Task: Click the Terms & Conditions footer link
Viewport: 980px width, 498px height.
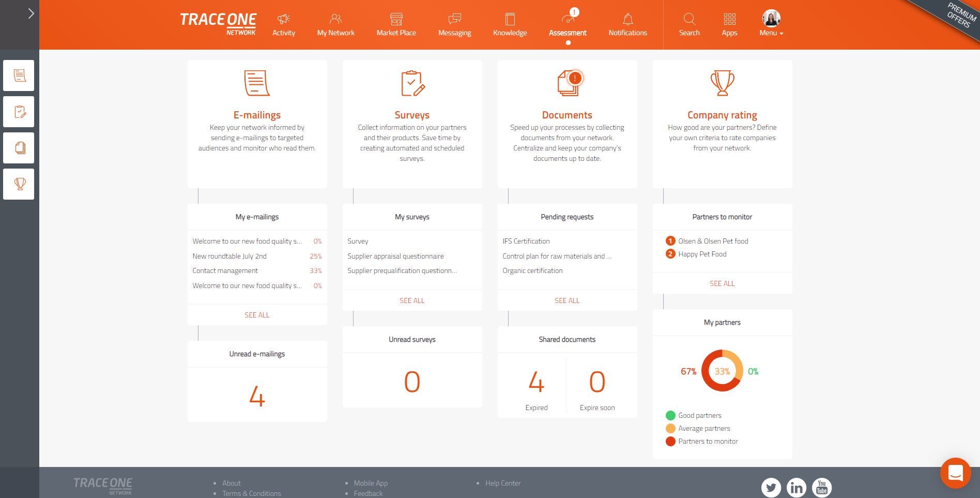Action: click(252, 493)
